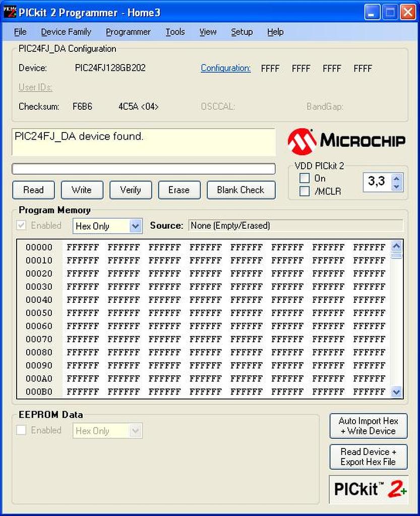Open the Help menu
420x516 pixels.
(275, 32)
